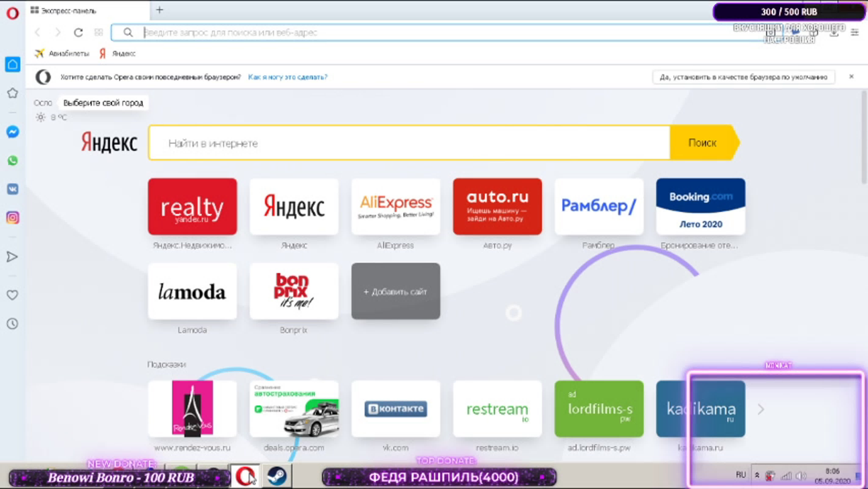Open the auto.ru tile
This screenshot has height=489, width=868.
(497, 206)
